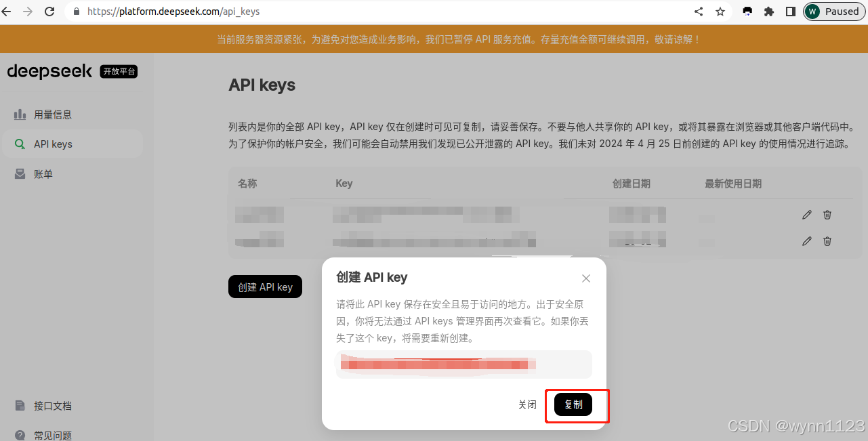Click the API keys magnifier icon

(x=20, y=144)
